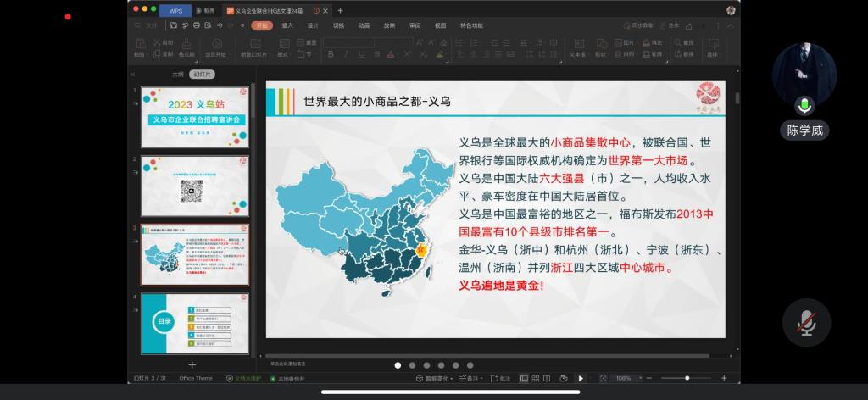This screenshot has width=868, height=400.
Task: Click the add slide plus icon
Action: [192, 364]
